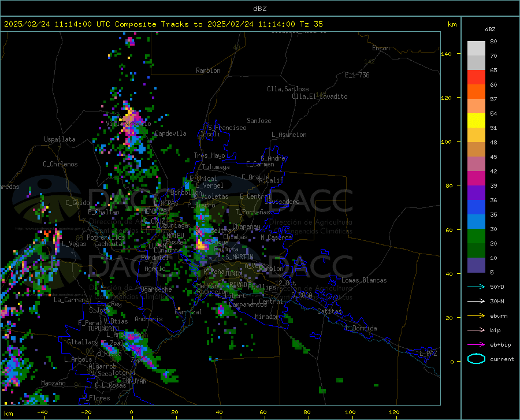Screen dimensions: 520x420
Task: Click the cyan 'current' ellipse legend icon
Action: 476,359
